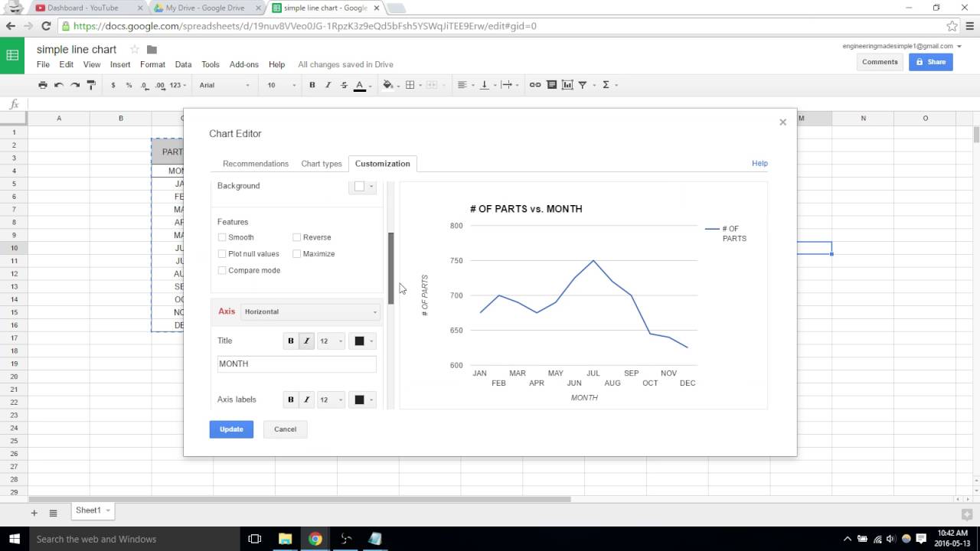Check the Maximize option
The width and height of the screenshot is (980, 551).
coord(296,253)
